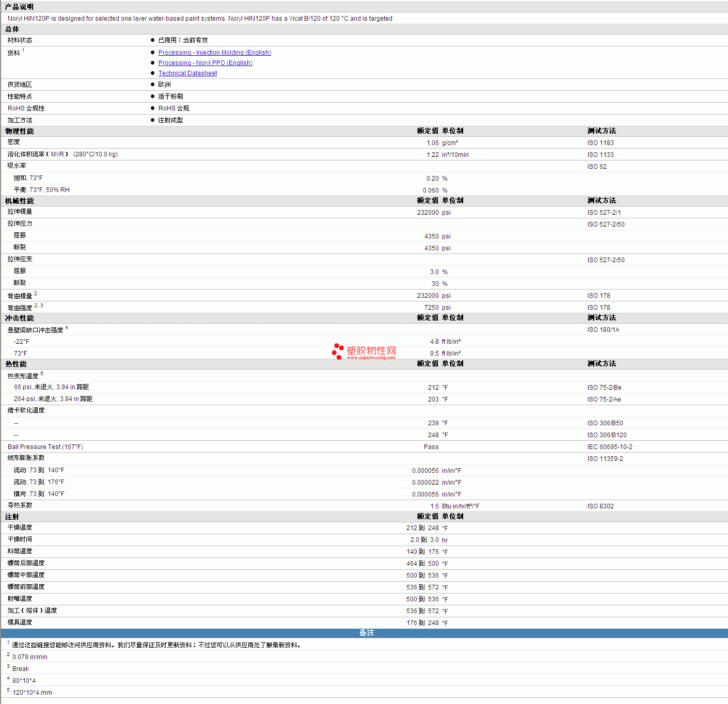This screenshot has width=728, height=704.
Task: Click the density value 1.06
Action: [433, 143]
